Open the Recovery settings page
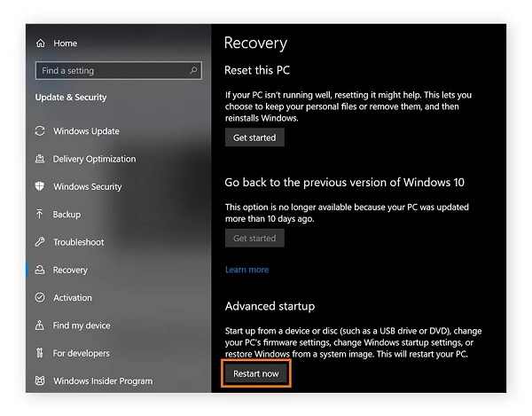The height and width of the screenshot is (416, 532). click(70, 271)
